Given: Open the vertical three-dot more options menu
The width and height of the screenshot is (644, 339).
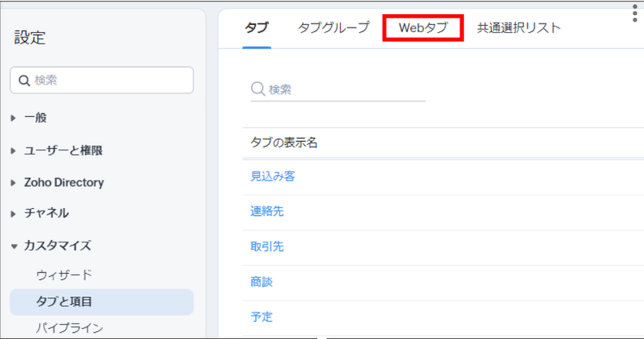Looking at the screenshot, I should pyautogui.click(x=635, y=13).
